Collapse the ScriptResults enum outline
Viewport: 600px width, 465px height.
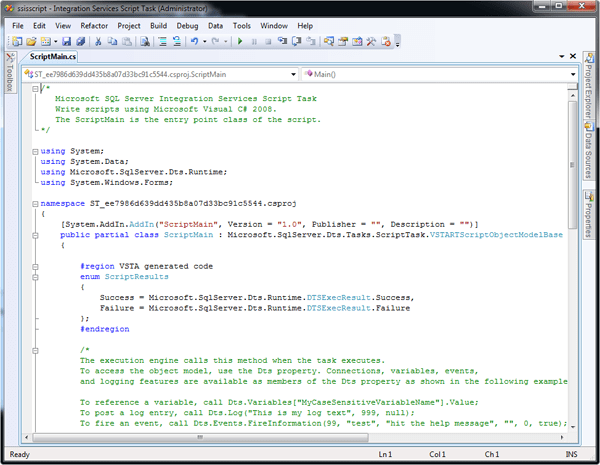[35, 277]
